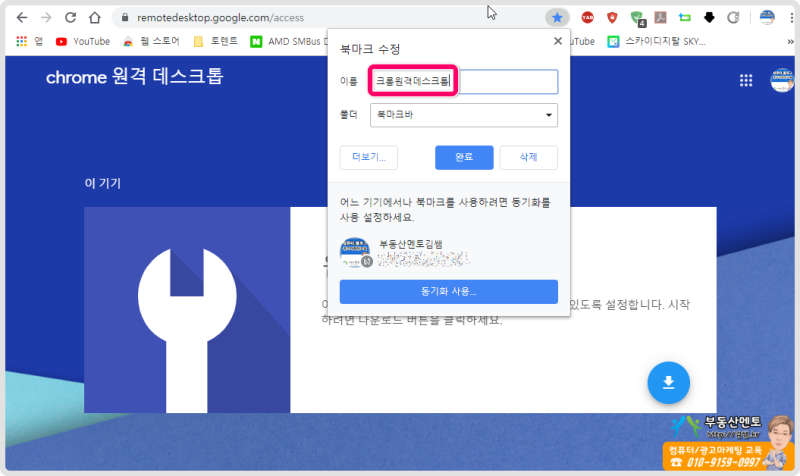Screen dimensions: 800x476
Task: Click the 부동산멘토김쌤 account avatar in dialog
Action: pyautogui.click(x=355, y=252)
